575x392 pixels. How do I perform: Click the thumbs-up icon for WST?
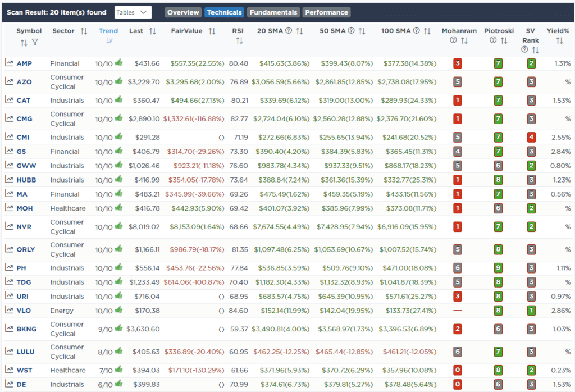tap(118, 370)
